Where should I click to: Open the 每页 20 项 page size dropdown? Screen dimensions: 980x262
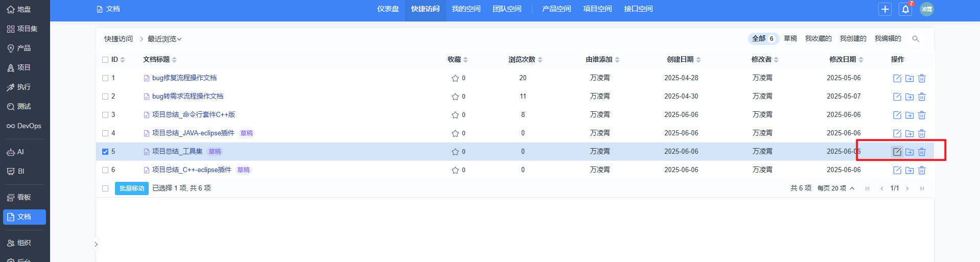(x=836, y=188)
